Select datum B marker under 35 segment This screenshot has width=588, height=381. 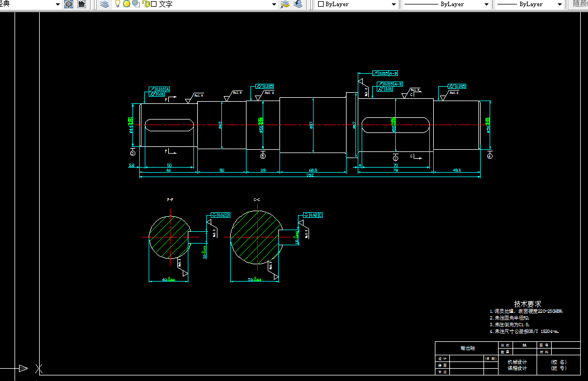(263, 155)
